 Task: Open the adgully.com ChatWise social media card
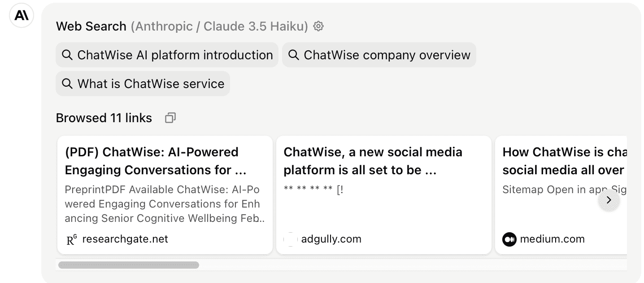pyautogui.click(x=384, y=195)
